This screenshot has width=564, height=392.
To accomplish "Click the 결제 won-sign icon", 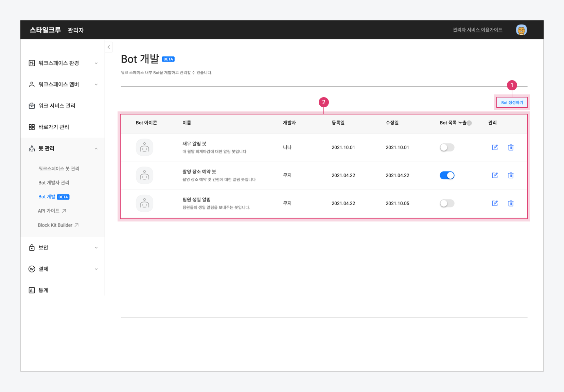I will (32, 269).
